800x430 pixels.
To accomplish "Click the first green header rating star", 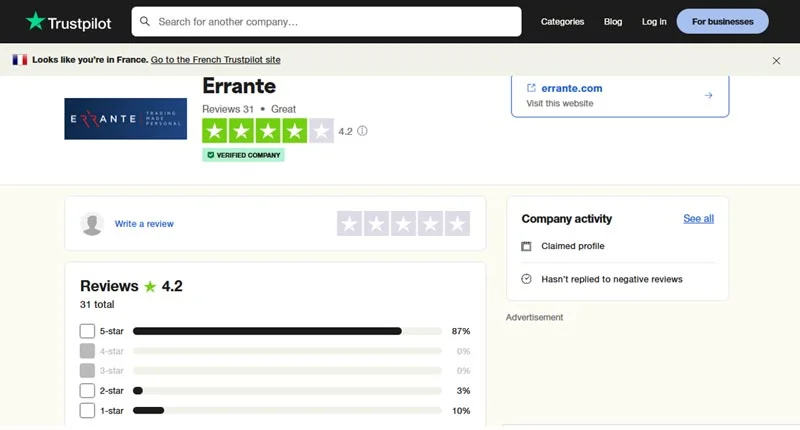I will pos(215,131).
